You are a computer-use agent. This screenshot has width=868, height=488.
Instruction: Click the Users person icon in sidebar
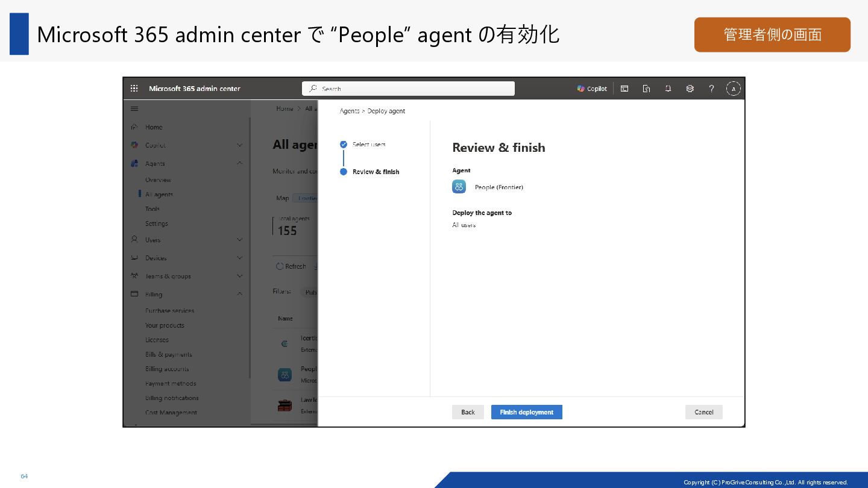(134, 240)
